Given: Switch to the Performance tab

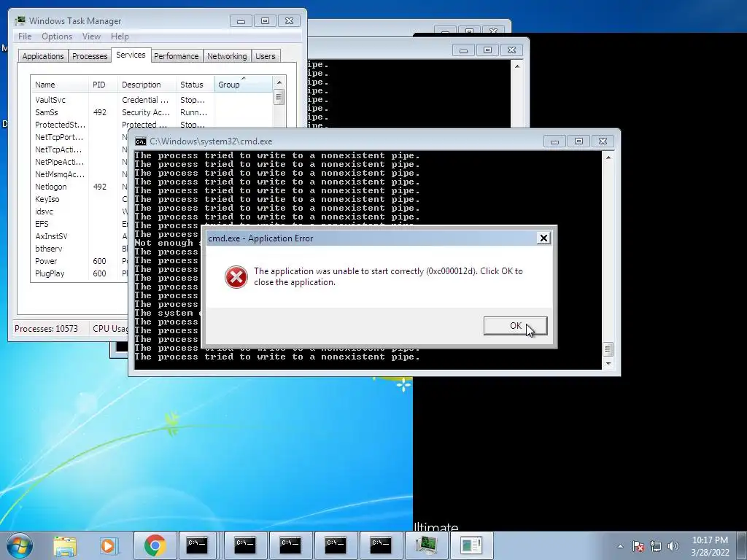Looking at the screenshot, I should coord(177,56).
